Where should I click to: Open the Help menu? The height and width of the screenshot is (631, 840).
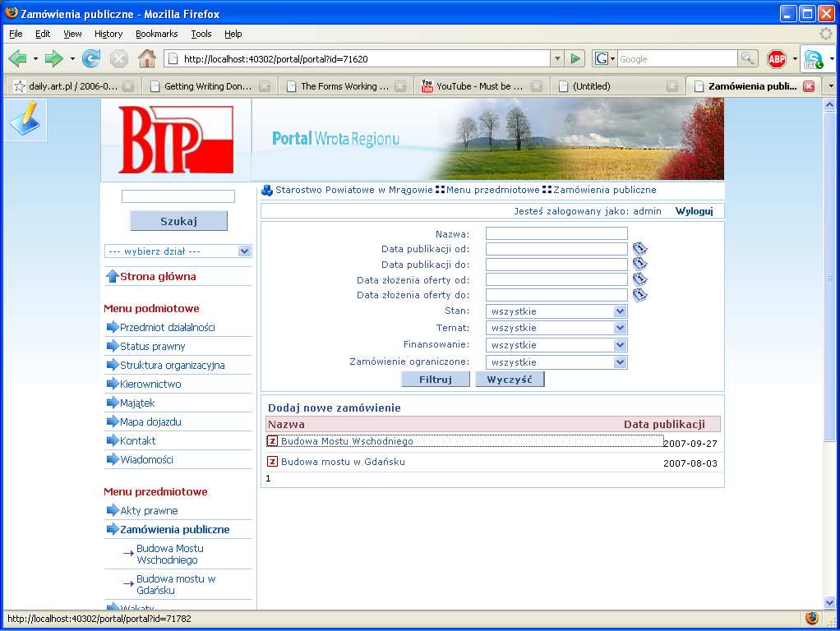pyautogui.click(x=233, y=34)
